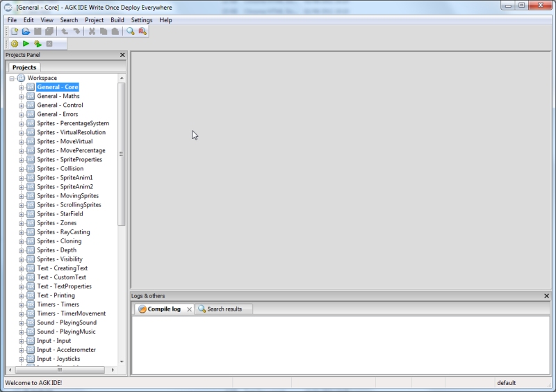
Task: Click the project tree horizontal scrollbar thumb
Action: click(x=60, y=370)
